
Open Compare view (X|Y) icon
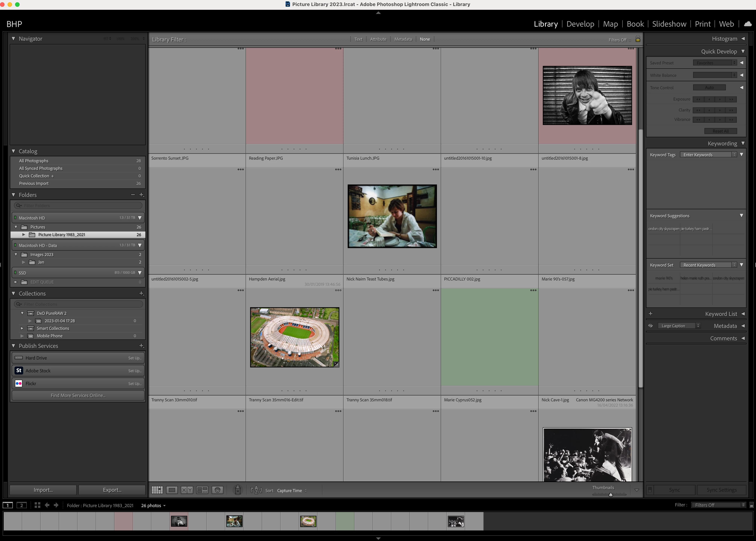click(187, 490)
